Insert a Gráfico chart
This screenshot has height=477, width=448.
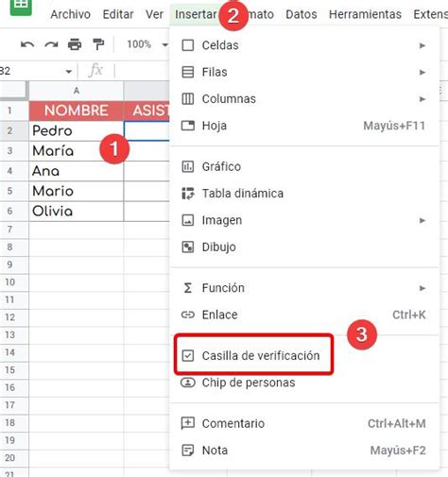click(x=304, y=166)
